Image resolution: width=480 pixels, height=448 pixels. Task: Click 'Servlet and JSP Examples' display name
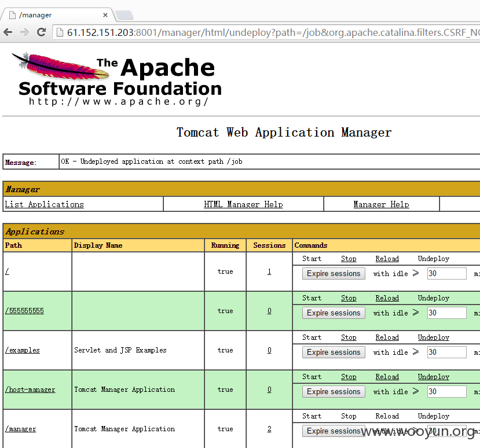120,350
